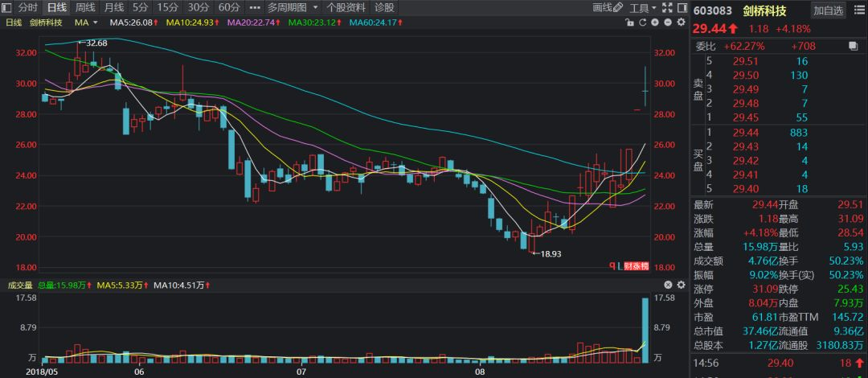Toggle the chart lock icon
Image resolution: width=868 pixels, height=378 pixels.
pyautogui.click(x=629, y=23)
